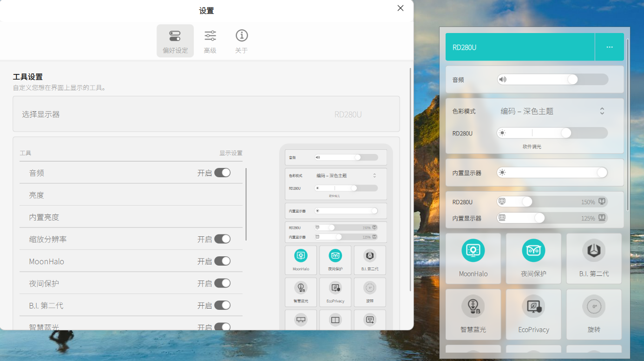Click the sun icon on the RD280U brightness slider
This screenshot has height=361, width=644.
tap(502, 133)
